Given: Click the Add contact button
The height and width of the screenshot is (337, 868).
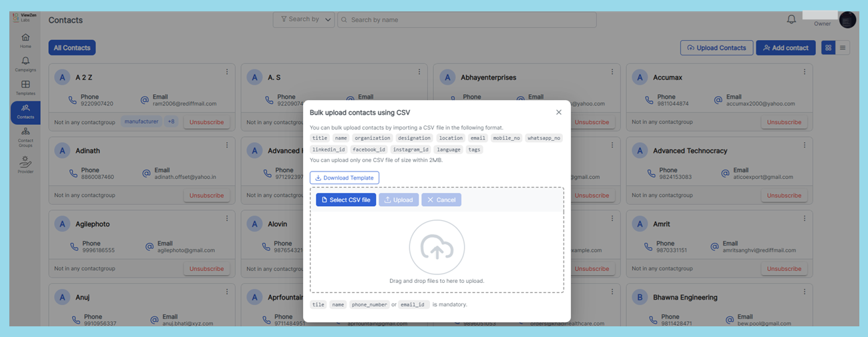Looking at the screenshot, I should click(x=785, y=48).
